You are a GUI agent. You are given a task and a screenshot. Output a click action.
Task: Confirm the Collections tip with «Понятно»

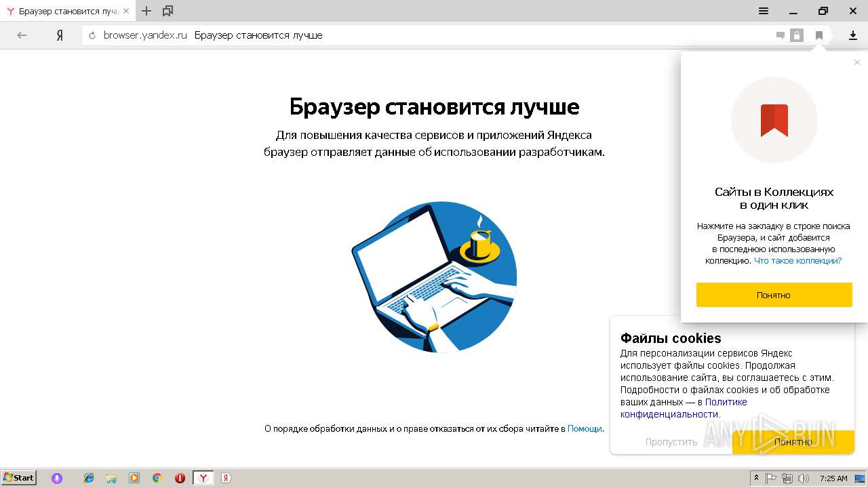(x=774, y=295)
